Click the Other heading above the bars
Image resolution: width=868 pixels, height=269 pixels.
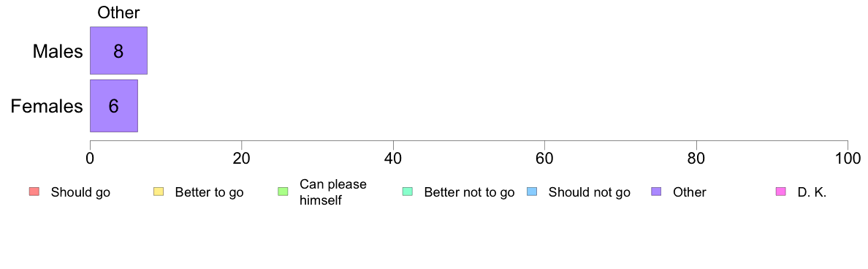[x=118, y=12]
